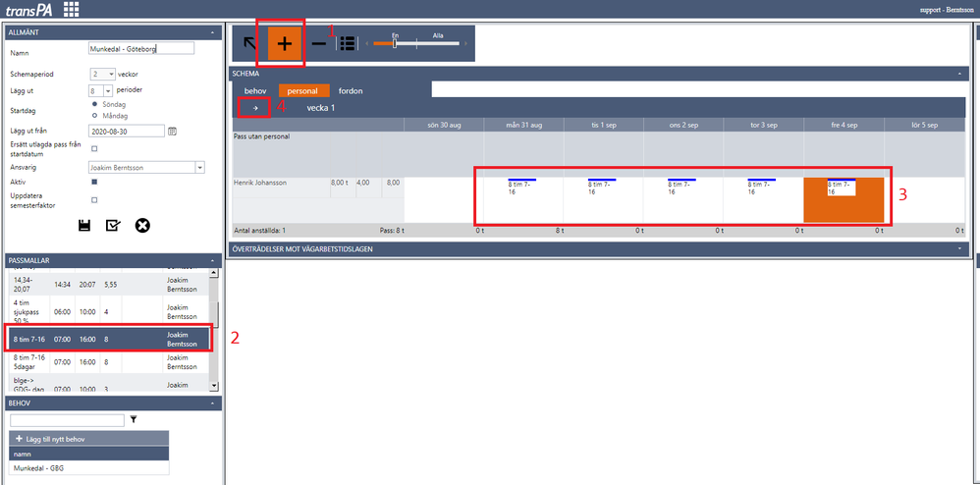The image size is (980, 485).
Task: Click the Behov search input field
Action: 68,420
